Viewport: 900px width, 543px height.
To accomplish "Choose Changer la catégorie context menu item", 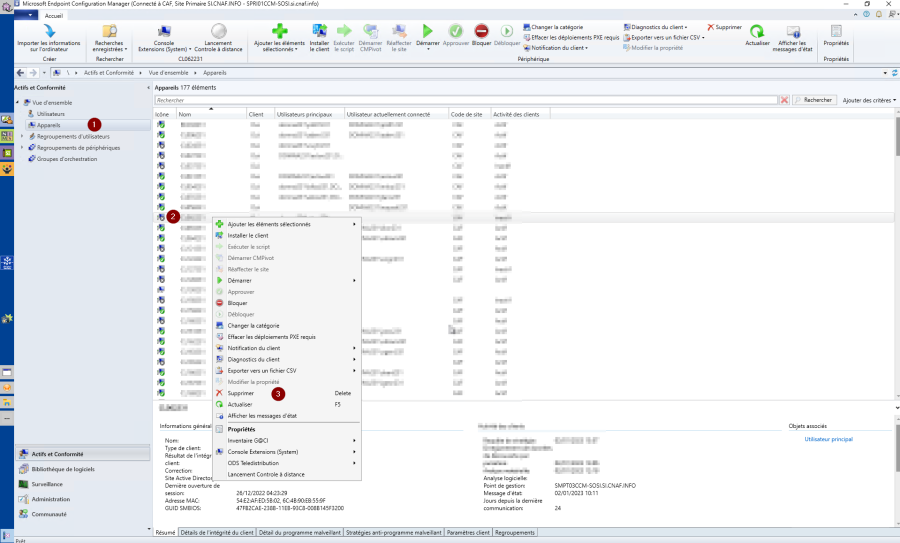I will click(286, 325).
